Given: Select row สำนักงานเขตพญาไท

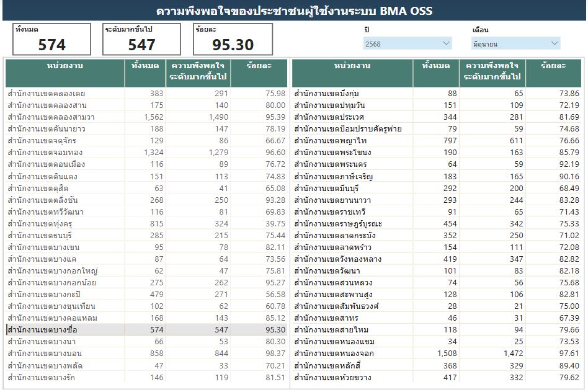Looking at the screenshot, I should tap(437, 141).
